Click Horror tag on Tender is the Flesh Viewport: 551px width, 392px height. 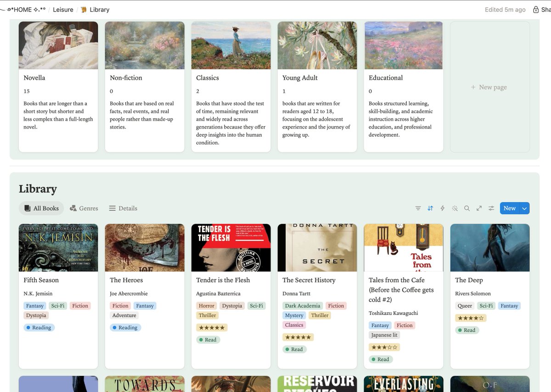pyautogui.click(x=207, y=306)
